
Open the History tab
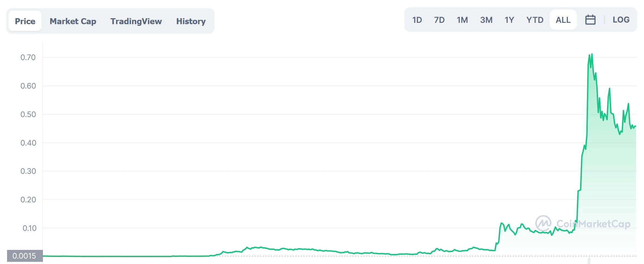point(191,21)
